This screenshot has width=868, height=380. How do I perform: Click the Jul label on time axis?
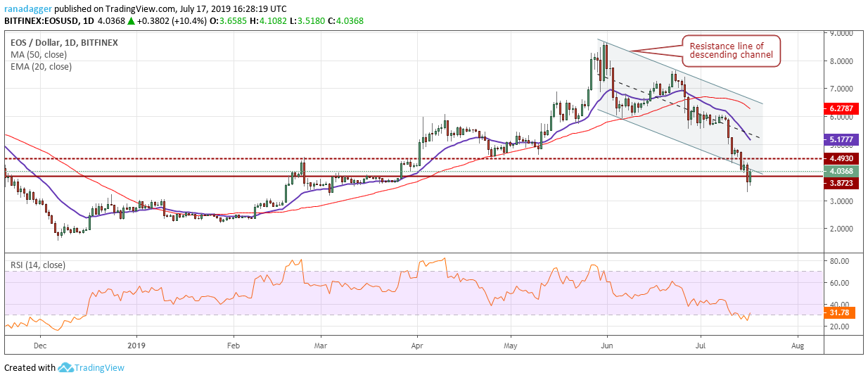pos(701,346)
